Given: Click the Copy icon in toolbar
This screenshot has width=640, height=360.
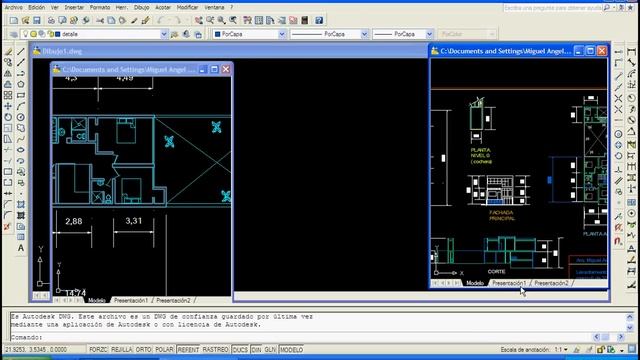Looking at the screenshot, I should point(111,20).
